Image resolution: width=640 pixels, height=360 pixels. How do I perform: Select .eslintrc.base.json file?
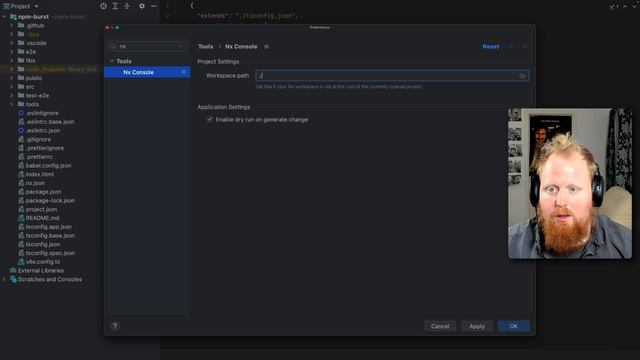[50, 122]
